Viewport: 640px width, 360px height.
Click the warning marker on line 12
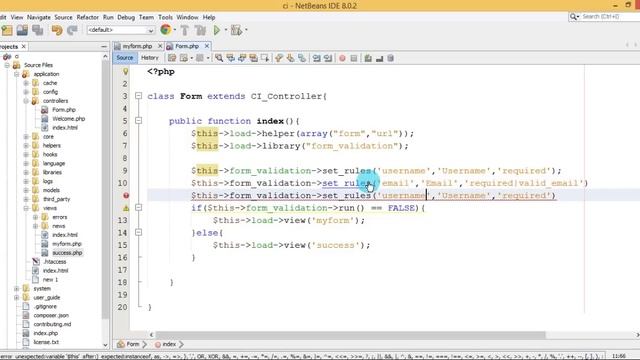click(x=126, y=208)
